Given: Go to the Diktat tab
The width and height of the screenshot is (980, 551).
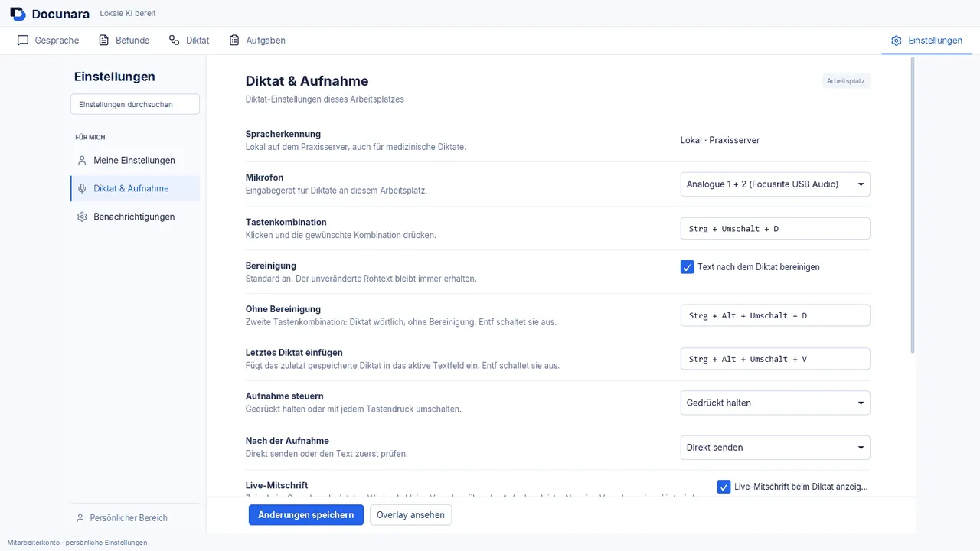Looking at the screenshot, I should (189, 41).
